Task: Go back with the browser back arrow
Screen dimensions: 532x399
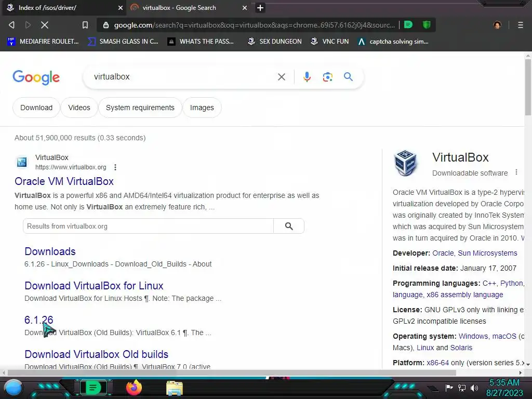Action: (x=11, y=25)
